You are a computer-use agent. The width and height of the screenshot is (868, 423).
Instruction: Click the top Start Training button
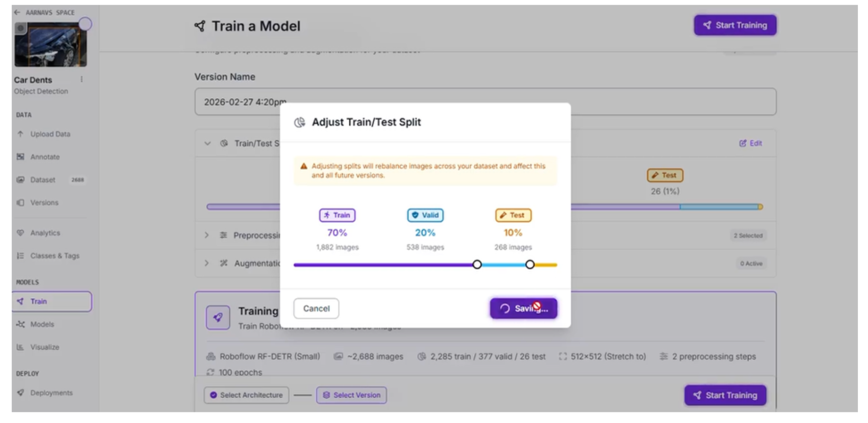[735, 25]
